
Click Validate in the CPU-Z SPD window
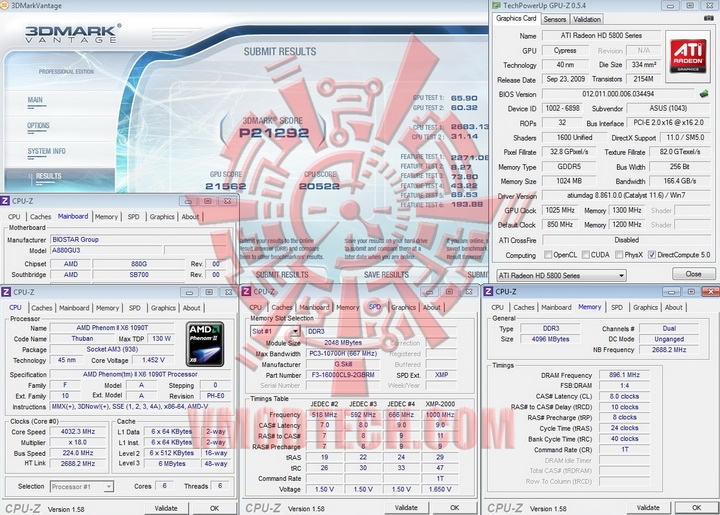[406, 508]
